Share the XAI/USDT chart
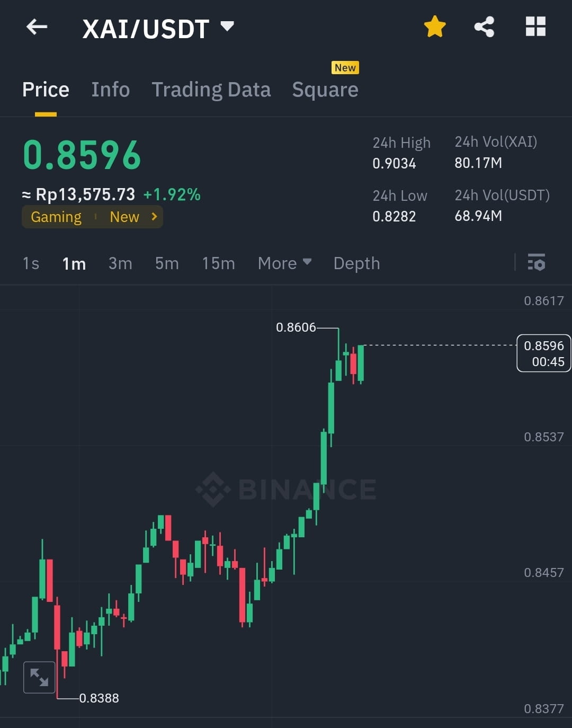The height and width of the screenshot is (728, 572). (484, 26)
